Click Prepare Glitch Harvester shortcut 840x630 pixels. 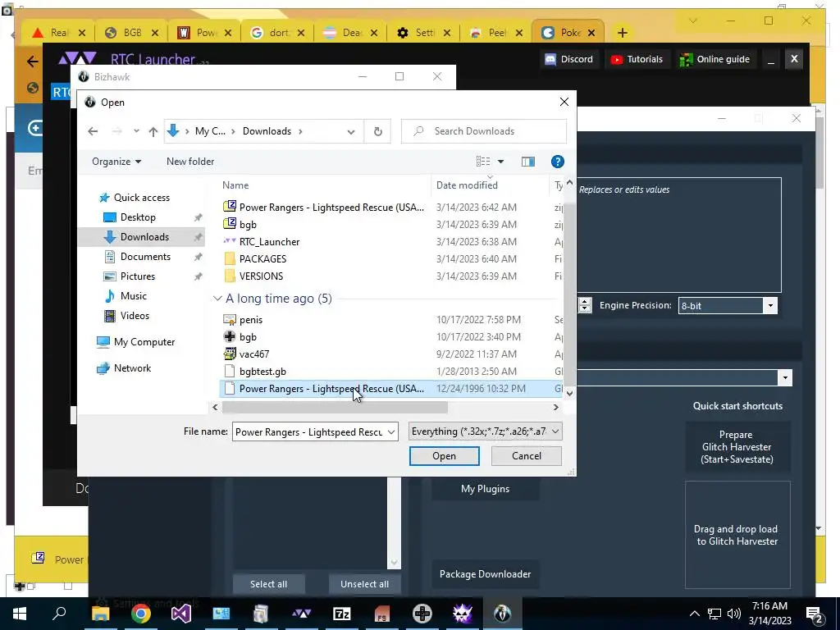click(x=737, y=447)
